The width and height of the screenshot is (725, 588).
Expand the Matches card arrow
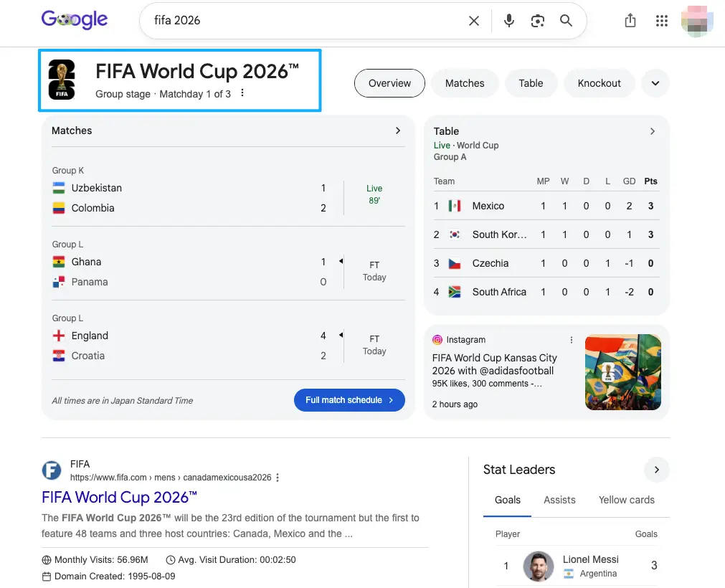tap(398, 131)
